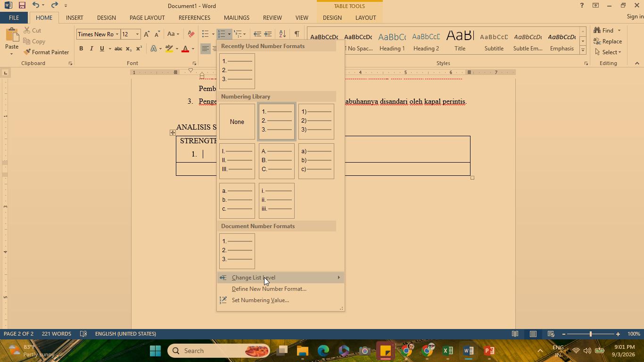Select the Format Painter tool

[46, 52]
